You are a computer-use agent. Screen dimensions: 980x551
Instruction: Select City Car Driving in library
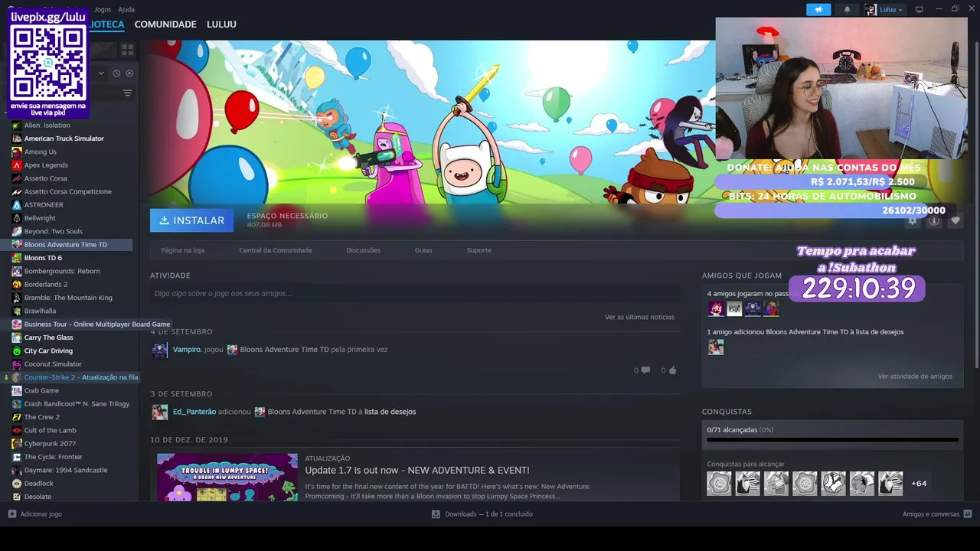(48, 351)
